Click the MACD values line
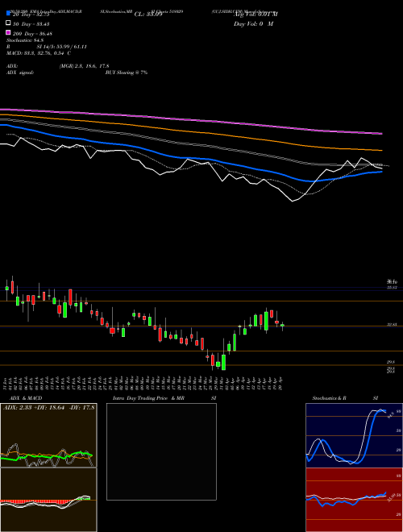The image size is (403, 532). point(39,53)
